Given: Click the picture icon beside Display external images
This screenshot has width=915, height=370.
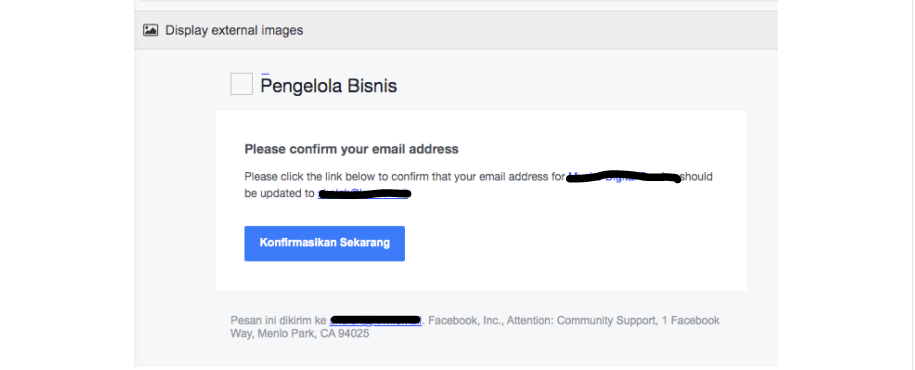Looking at the screenshot, I should click(x=151, y=30).
